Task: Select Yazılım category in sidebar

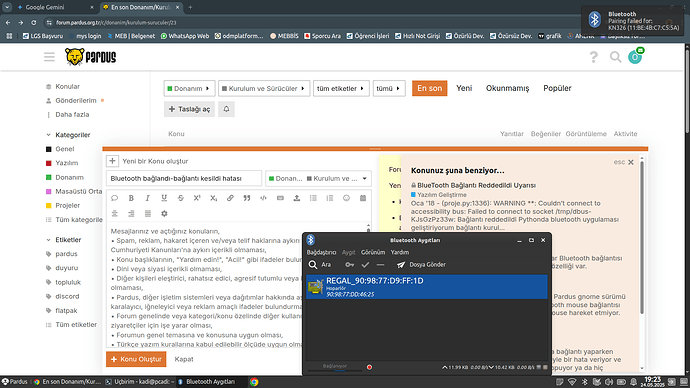Action: [x=66, y=163]
